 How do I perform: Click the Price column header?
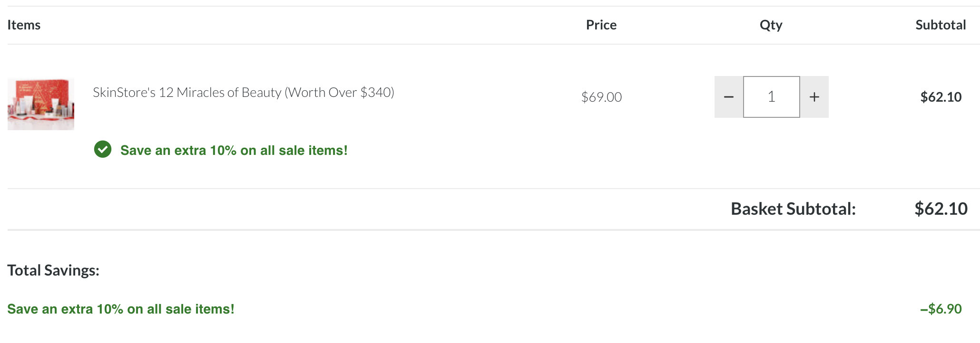coord(601,25)
